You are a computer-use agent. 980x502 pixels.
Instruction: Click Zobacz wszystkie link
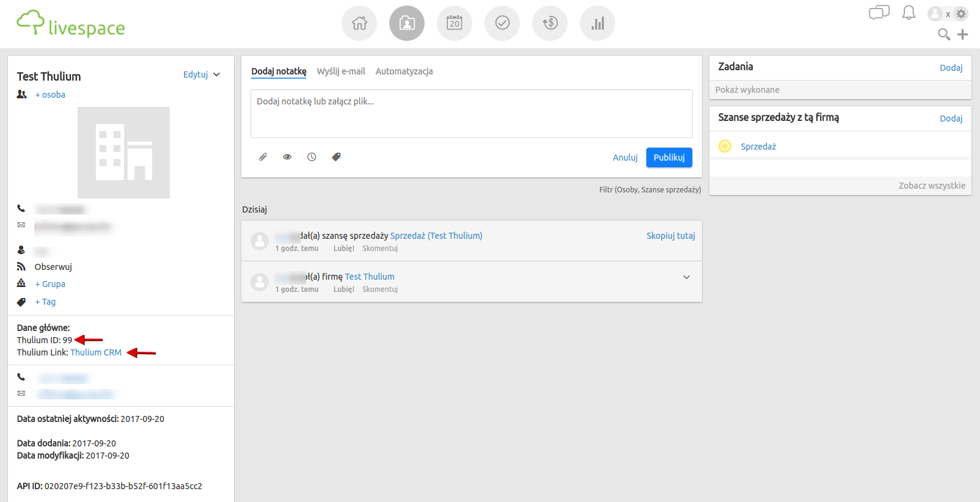coord(932,186)
